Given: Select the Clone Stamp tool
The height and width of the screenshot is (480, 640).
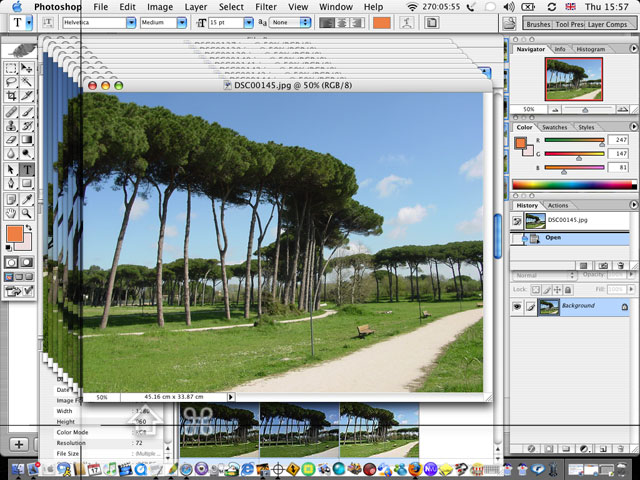Looking at the screenshot, I should pyautogui.click(x=11, y=126).
